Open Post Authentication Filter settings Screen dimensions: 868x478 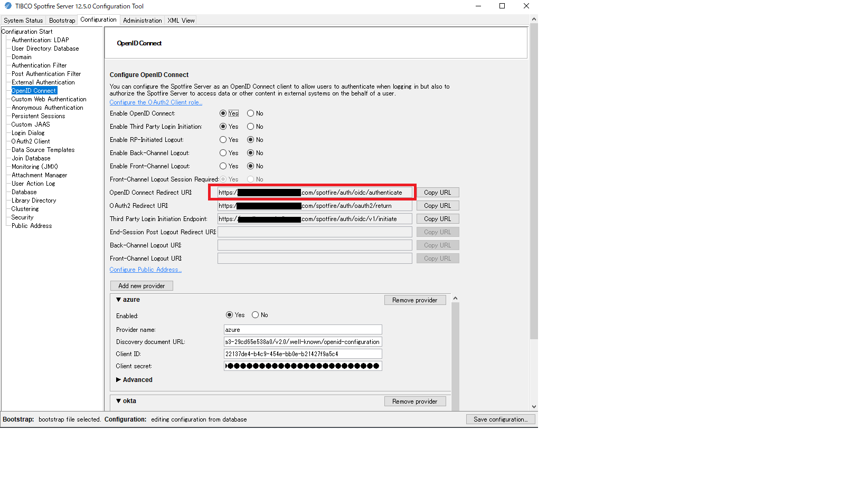click(x=46, y=74)
